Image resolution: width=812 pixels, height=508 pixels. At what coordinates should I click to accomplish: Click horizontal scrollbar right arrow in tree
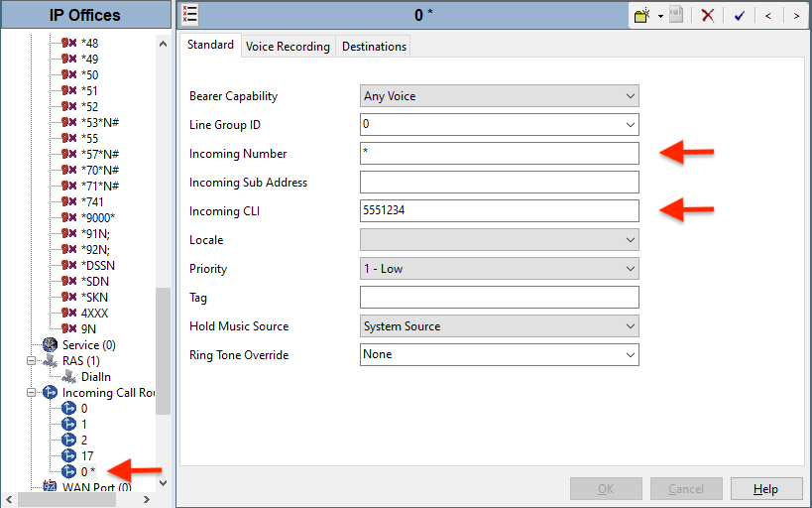(147, 500)
